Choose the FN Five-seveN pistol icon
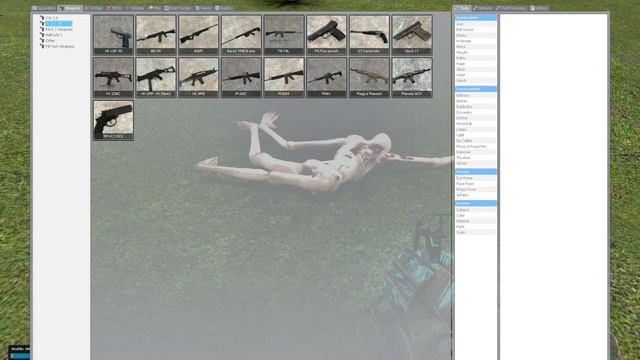This screenshot has width=640, height=360. (x=327, y=35)
